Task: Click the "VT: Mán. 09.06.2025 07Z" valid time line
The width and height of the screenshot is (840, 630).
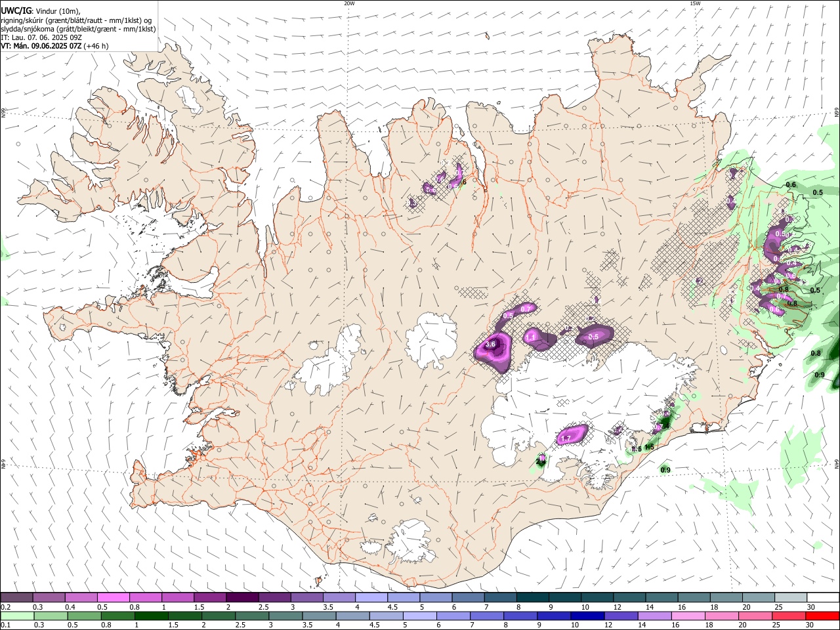Action: coord(41,46)
